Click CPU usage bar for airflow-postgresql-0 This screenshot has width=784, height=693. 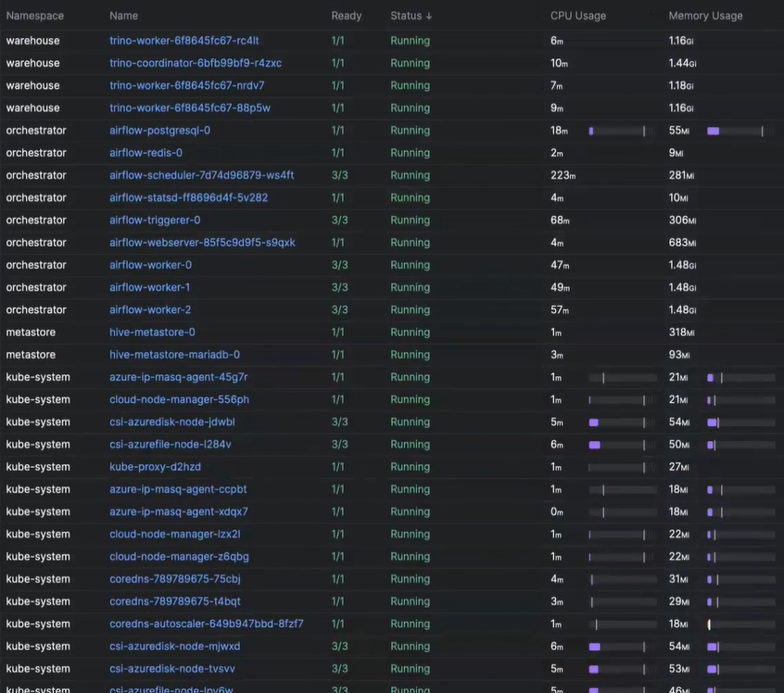click(x=618, y=131)
